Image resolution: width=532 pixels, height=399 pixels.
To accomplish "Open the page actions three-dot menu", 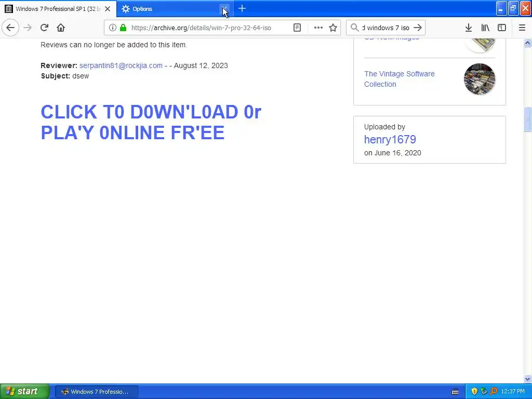I will pyautogui.click(x=318, y=28).
